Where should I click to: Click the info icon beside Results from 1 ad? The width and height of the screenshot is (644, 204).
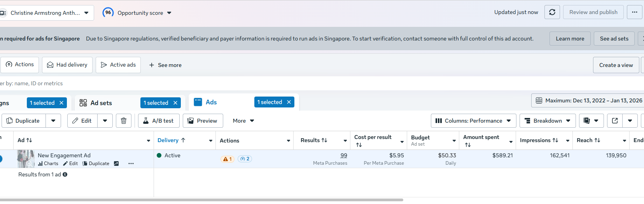pyautogui.click(x=65, y=174)
